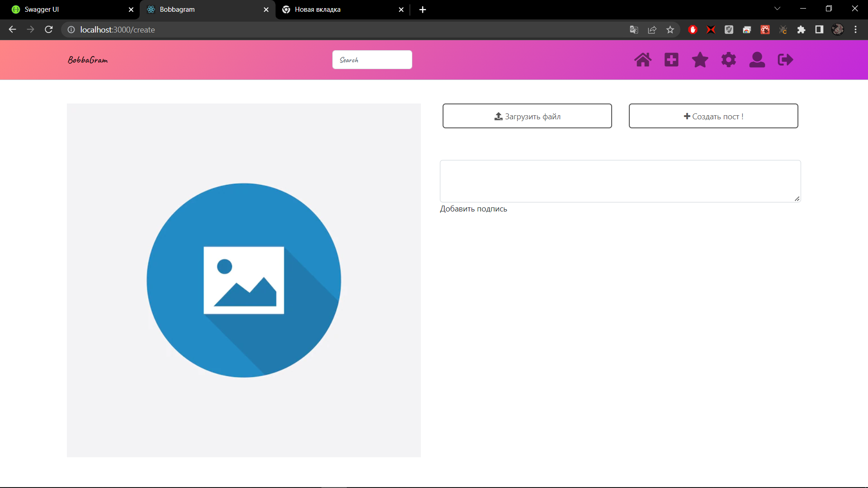Open user profile icon in navbar

click(x=757, y=60)
